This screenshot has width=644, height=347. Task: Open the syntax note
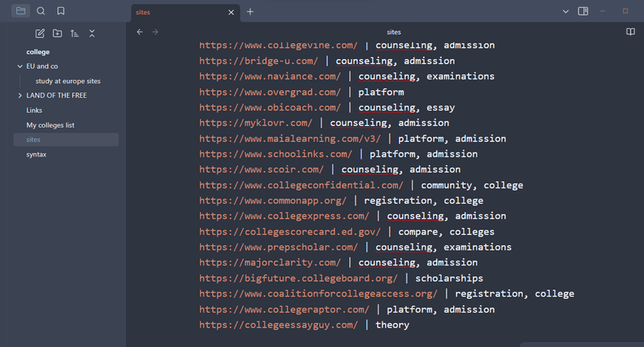pyautogui.click(x=37, y=155)
